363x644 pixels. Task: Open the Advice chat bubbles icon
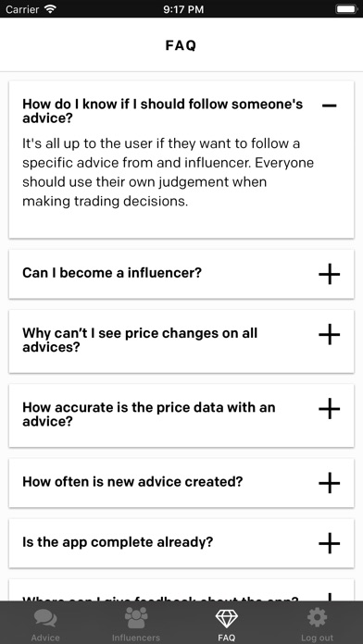[x=45, y=618]
